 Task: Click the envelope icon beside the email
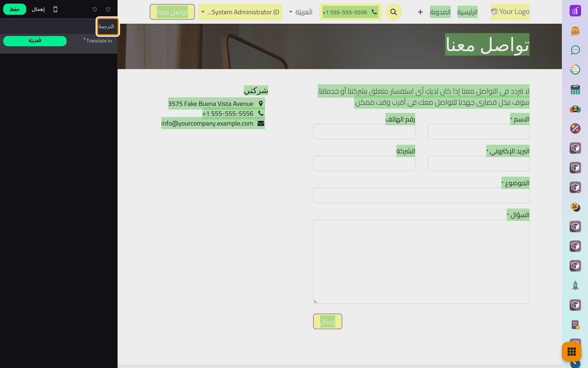[x=261, y=123]
